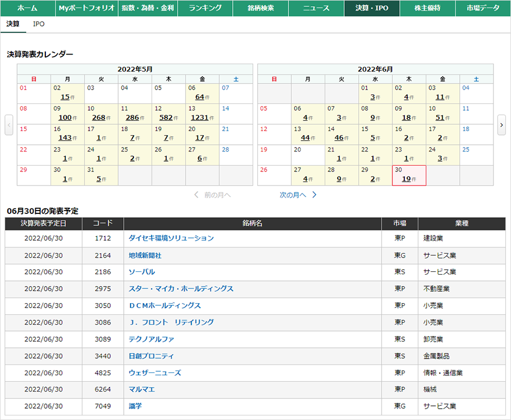Go to next month via 次の月へ

[298, 195]
